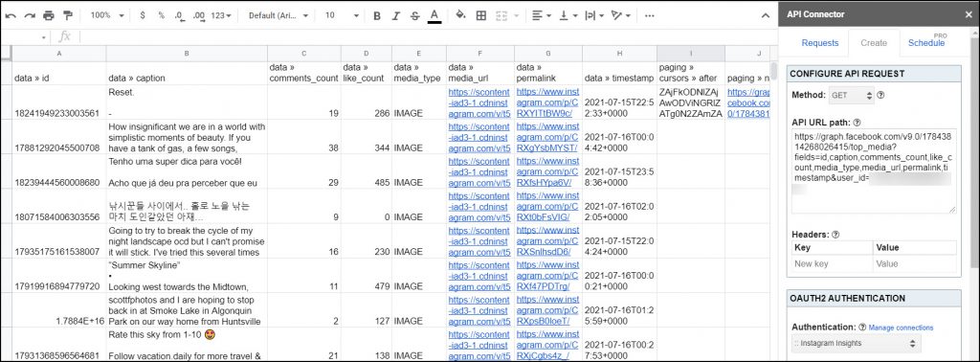Click the API URL path text field
The image size is (980, 362).
click(x=874, y=171)
